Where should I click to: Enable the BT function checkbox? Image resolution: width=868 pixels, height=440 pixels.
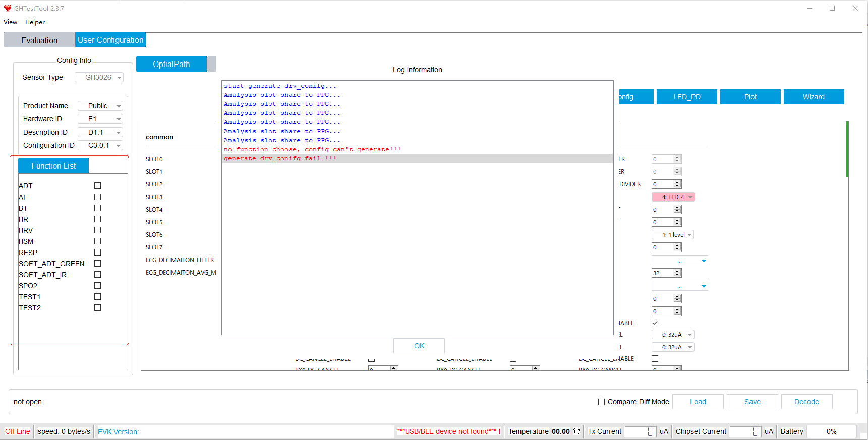[x=97, y=208]
